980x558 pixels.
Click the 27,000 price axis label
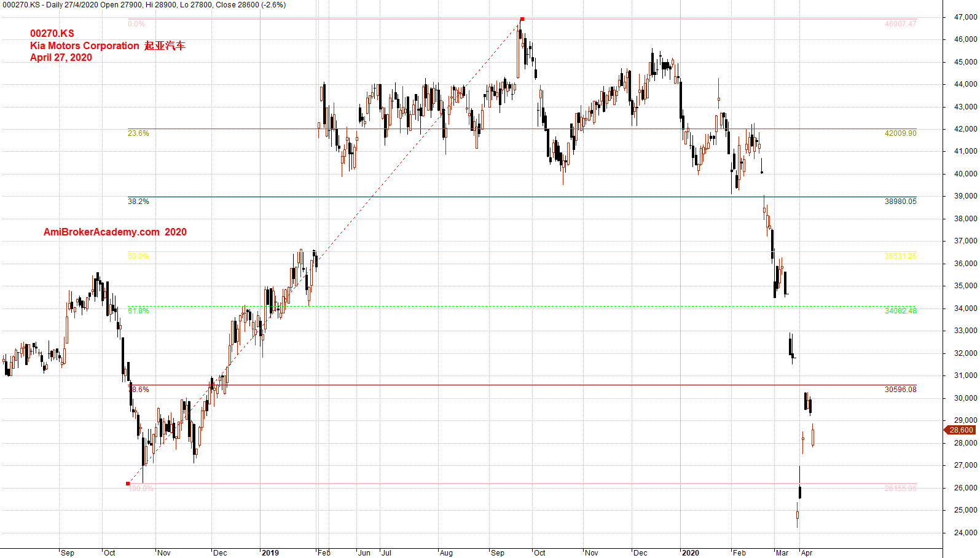click(x=965, y=465)
